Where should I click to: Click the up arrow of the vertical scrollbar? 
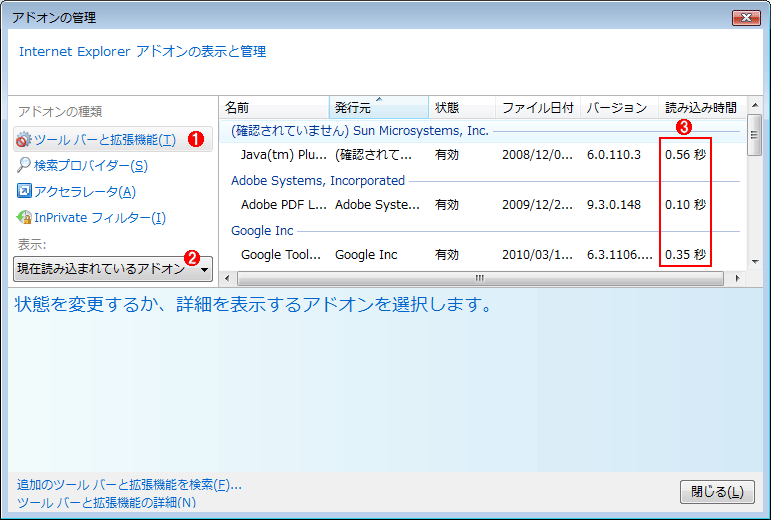(x=755, y=105)
